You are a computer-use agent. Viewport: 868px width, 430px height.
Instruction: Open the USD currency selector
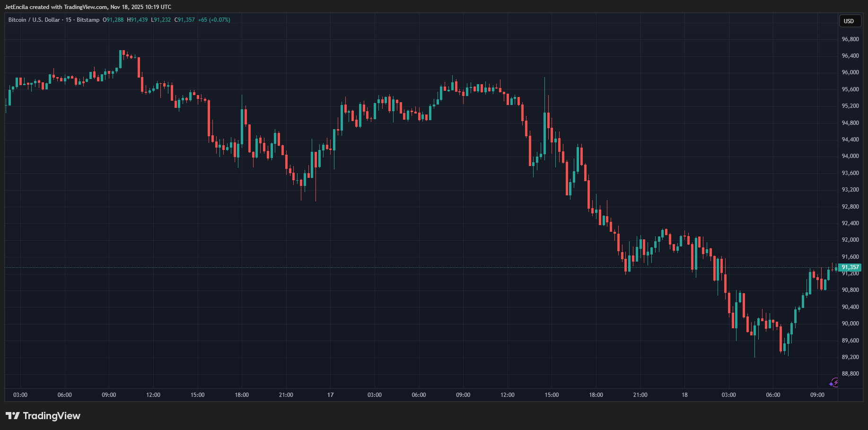click(x=849, y=21)
